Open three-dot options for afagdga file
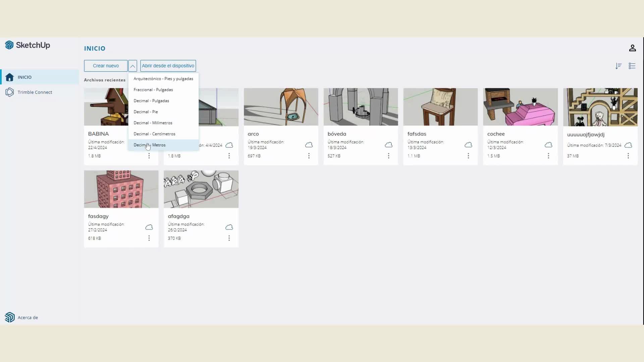This screenshot has height=362, width=644. [x=229, y=238]
